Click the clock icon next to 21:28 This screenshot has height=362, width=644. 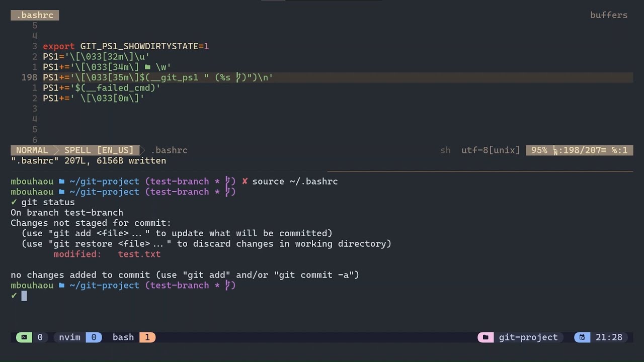(x=582, y=337)
